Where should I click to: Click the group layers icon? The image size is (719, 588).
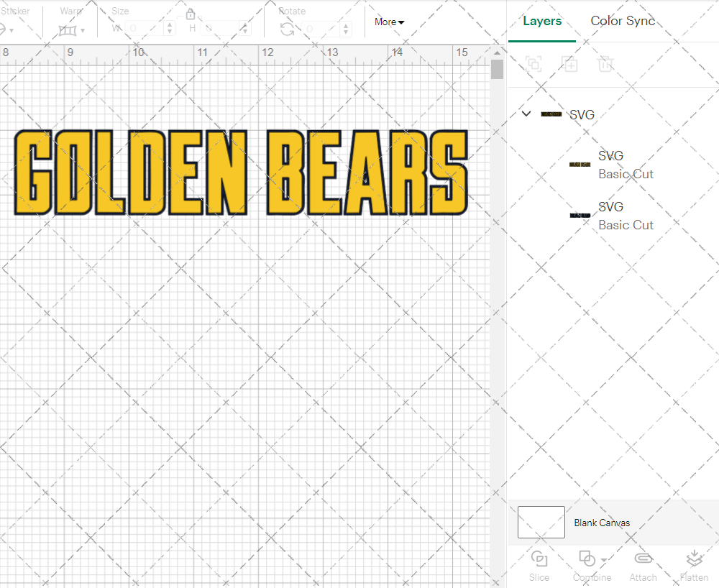(533, 64)
